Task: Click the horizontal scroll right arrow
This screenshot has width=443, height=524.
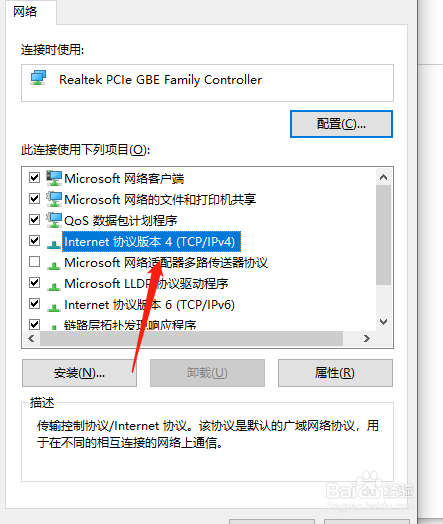Action: point(367,339)
